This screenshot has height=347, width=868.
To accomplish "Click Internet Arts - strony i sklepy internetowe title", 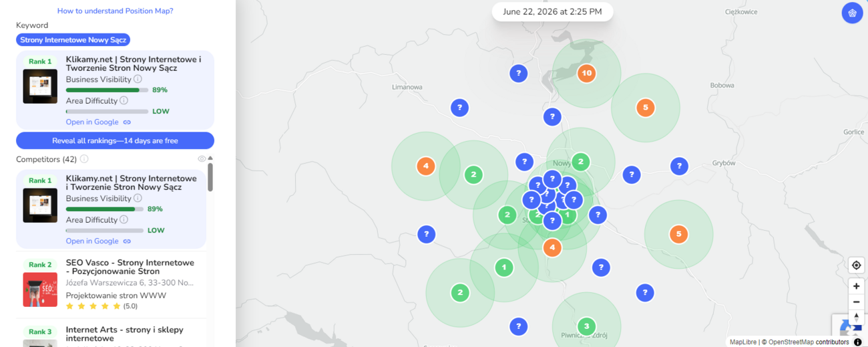I will (125, 334).
